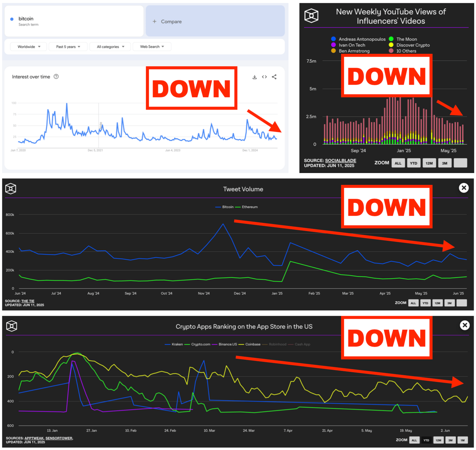476x450 pixels.
Task: Open embed code for Interest over time
Action: pos(265,77)
